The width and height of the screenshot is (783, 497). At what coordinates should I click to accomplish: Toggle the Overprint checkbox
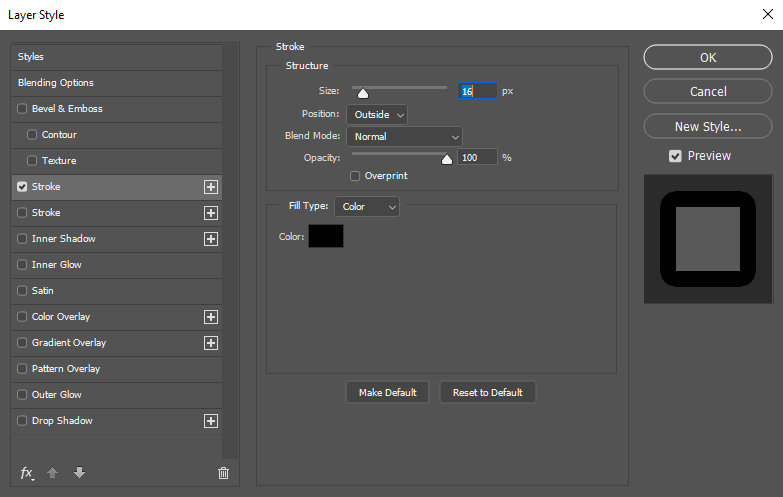pyautogui.click(x=355, y=176)
